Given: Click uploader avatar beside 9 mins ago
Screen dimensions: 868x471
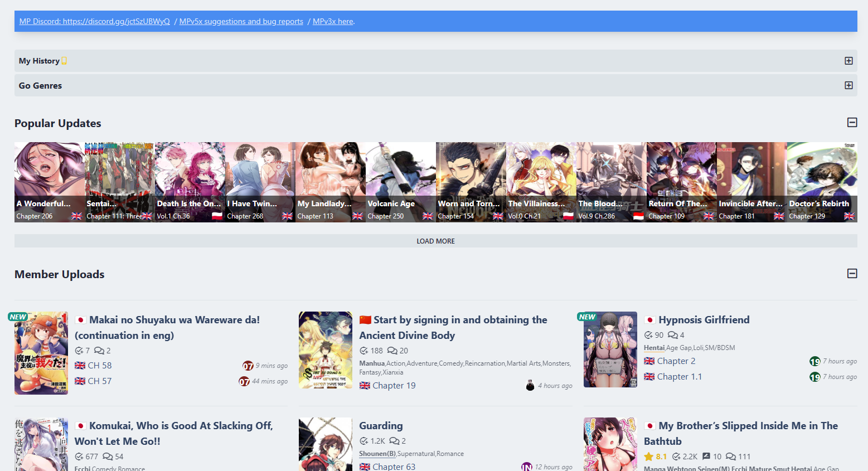Looking at the screenshot, I should click(x=248, y=366).
